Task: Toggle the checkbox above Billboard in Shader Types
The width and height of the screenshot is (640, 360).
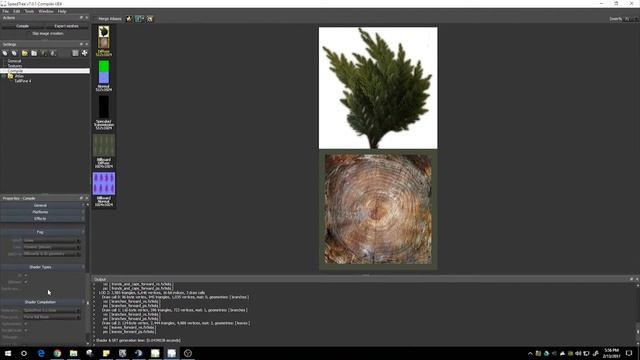Action: pos(26,276)
